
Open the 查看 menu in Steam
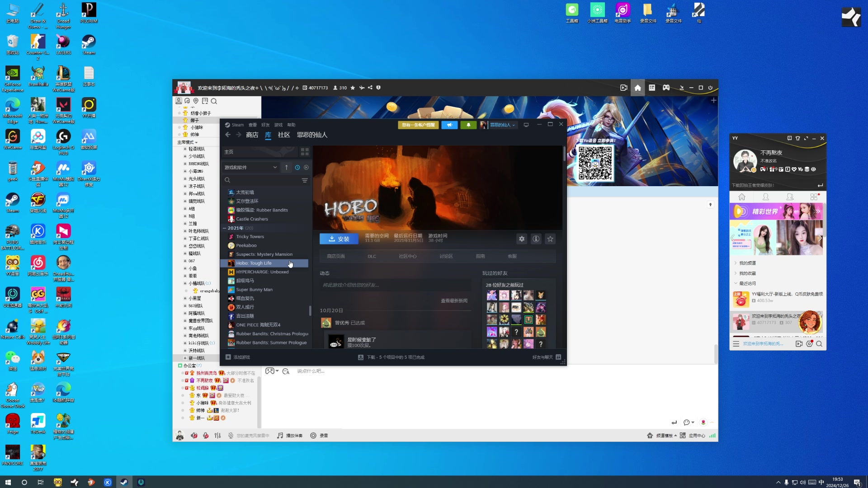pyautogui.click(x=252, y=125)
